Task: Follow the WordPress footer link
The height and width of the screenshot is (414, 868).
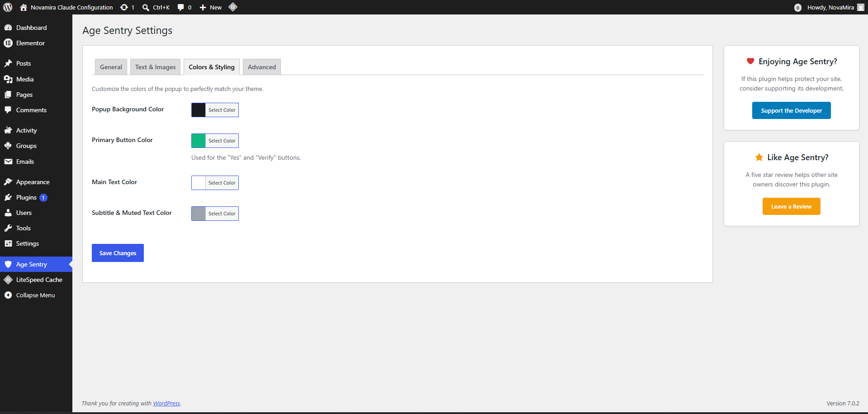Action: (166, 403)
